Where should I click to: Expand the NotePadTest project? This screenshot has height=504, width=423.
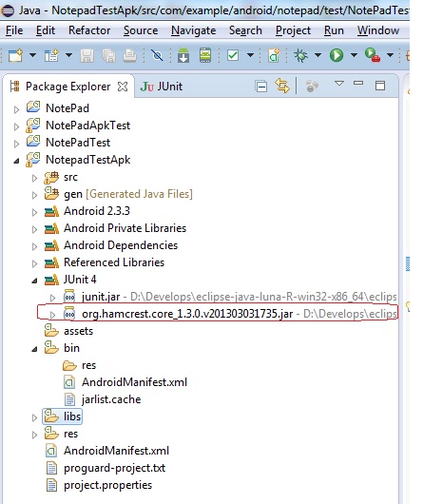pyautogui.click(x=16, y=144)
